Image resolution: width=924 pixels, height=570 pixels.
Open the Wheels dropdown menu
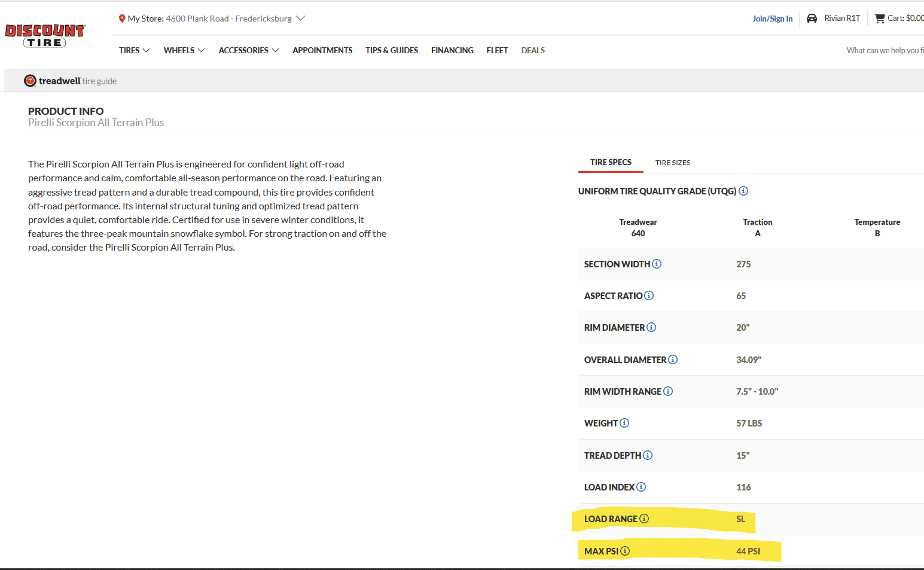click(x=184, y=50)
